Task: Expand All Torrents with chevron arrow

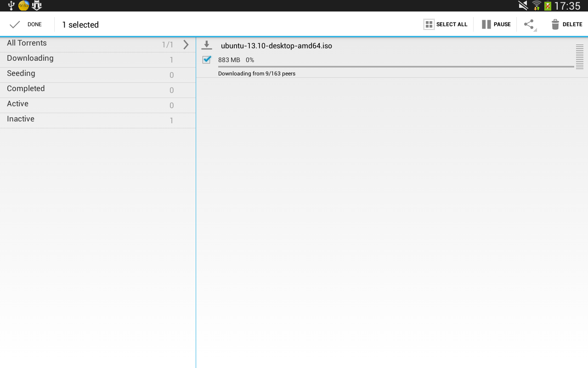Action: pyautogui.click(x=186, y=45)
